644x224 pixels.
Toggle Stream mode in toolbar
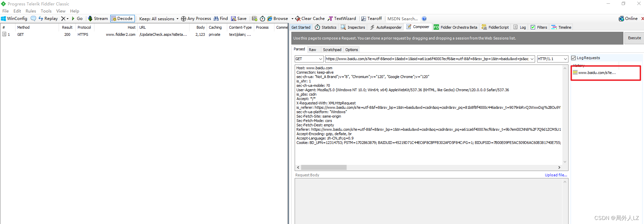click(98, 19)
